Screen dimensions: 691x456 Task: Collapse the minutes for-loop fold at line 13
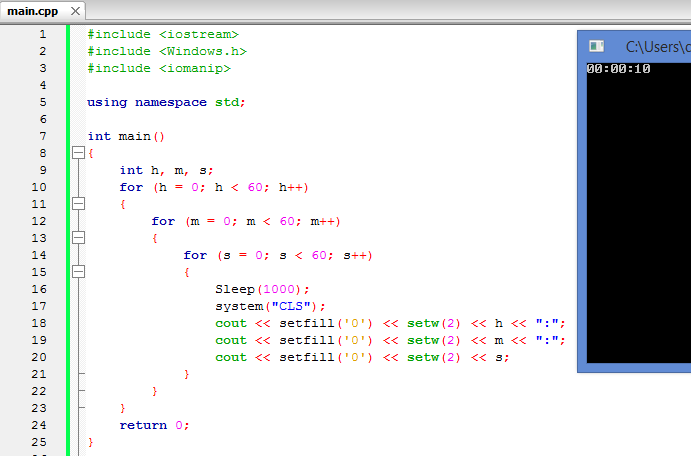[x=78, y=238]
